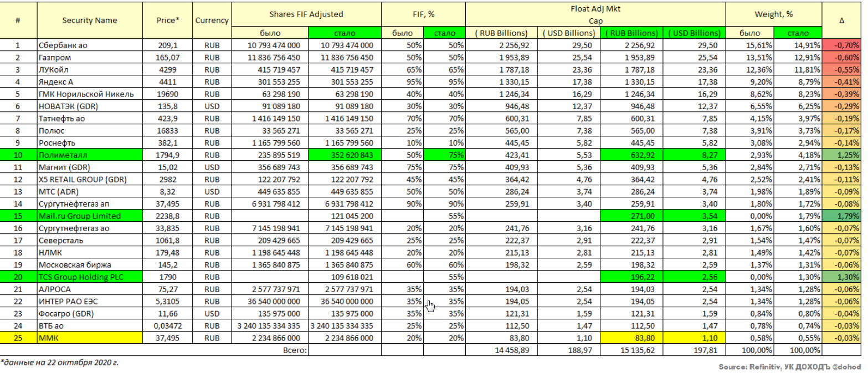Select the Currency column header

[212, 21]
